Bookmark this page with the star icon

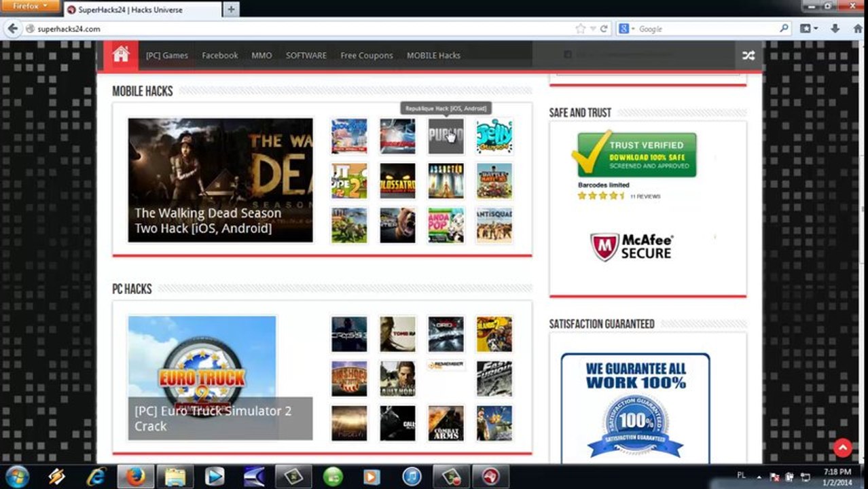point(580,29)
